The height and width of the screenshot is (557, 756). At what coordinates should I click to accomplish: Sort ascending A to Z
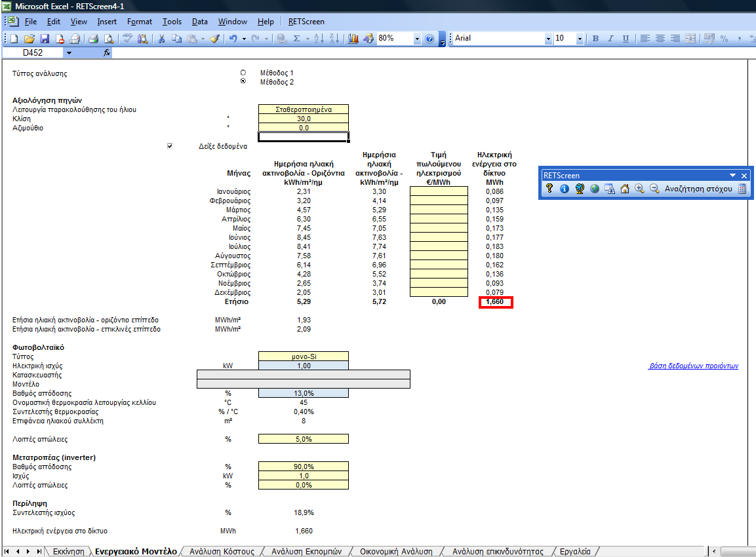[319, 39]
